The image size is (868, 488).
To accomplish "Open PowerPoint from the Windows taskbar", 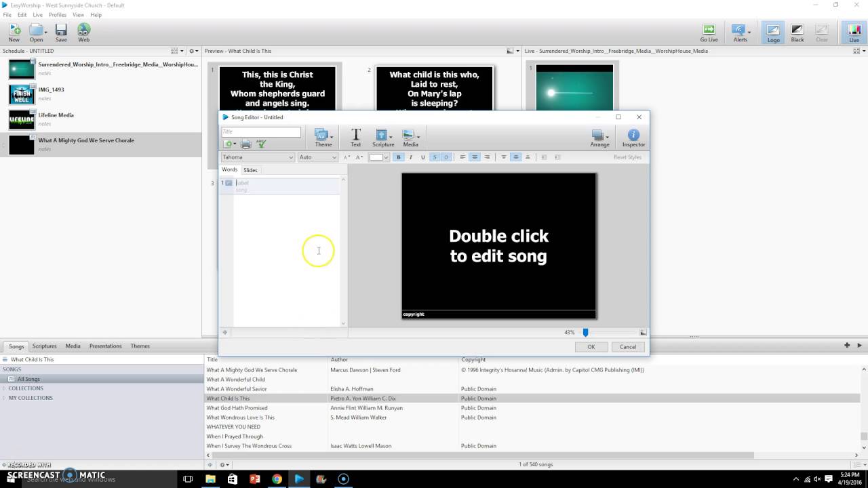I will 255,479.
